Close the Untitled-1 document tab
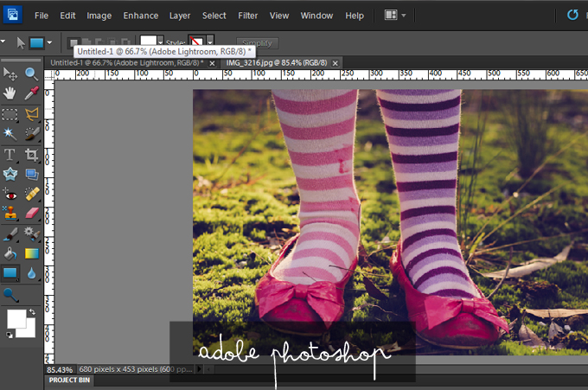Screen dimensions: 588x390 pyautogui.click(x=212, y=63)
